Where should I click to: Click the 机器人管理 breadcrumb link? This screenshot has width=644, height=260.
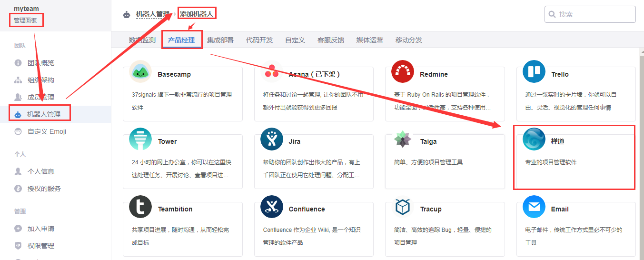[x=153, y=14]
